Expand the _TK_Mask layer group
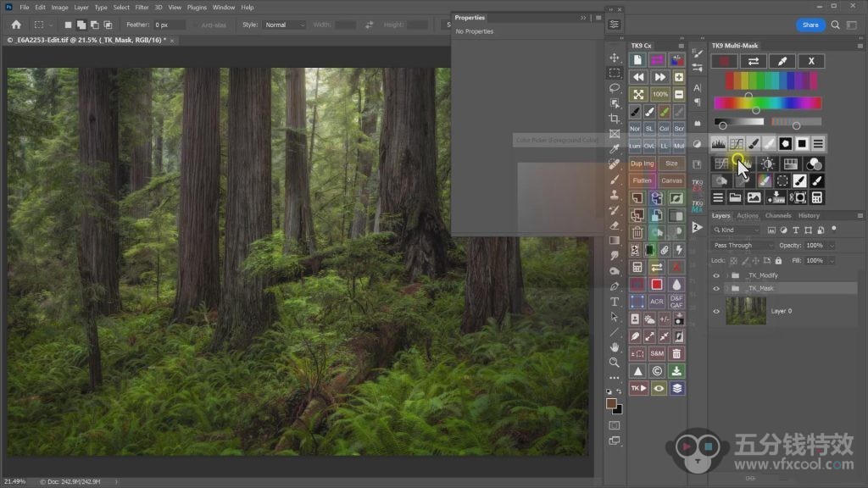Screen dimensions: 868x488 click(726, 289)
